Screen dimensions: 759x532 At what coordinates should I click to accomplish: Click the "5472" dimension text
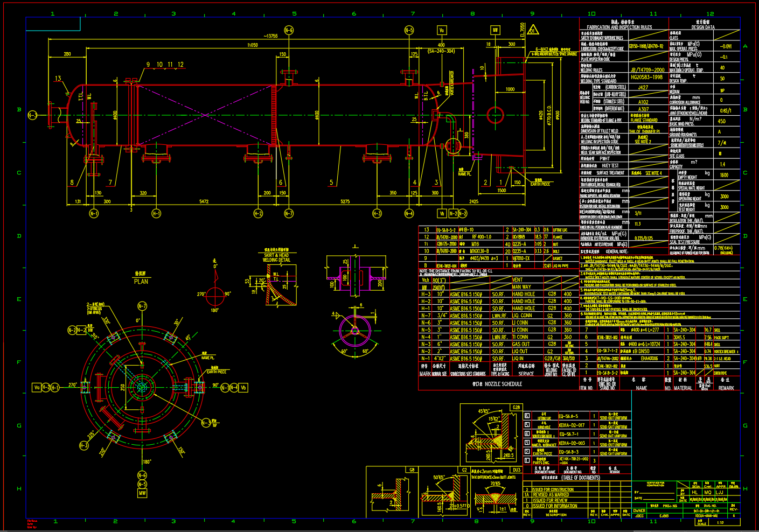pyautogui.click(x=204, y=201)
